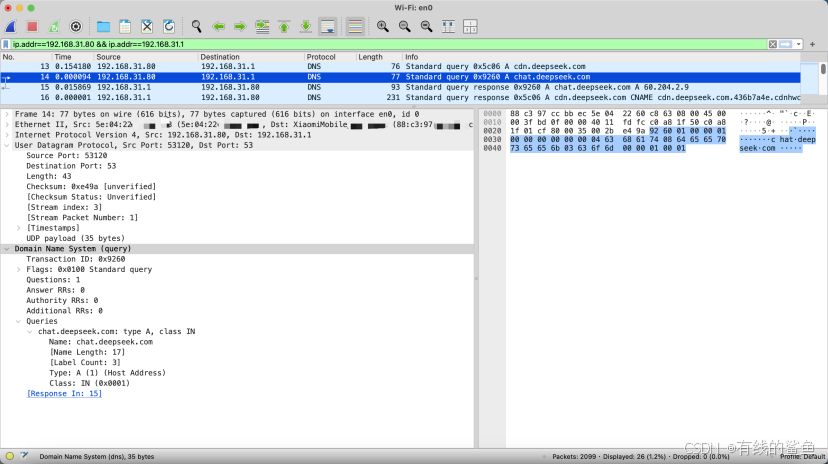Image resolution: width=828 pixels, height=464 pixels.
Task: Select Checksum: 0xe49a field
Action: 91,187
